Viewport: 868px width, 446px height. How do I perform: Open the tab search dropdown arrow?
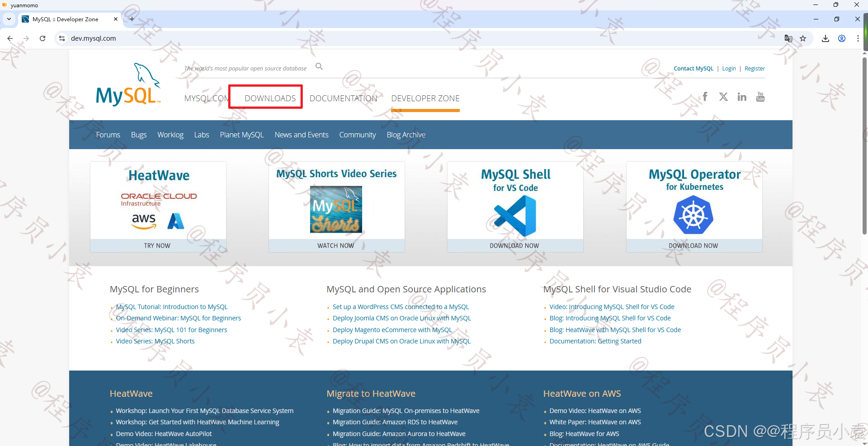pyautogui.click(x=9, y=19)
